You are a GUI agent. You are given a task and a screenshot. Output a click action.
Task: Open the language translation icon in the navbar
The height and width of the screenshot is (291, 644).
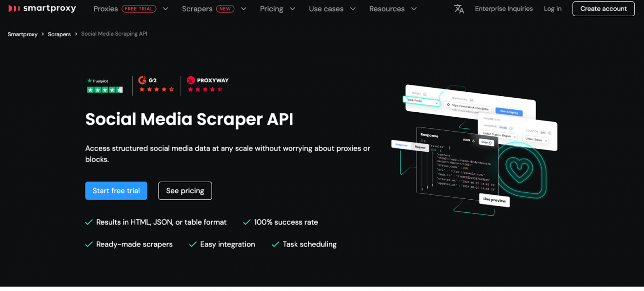[459, 8]
